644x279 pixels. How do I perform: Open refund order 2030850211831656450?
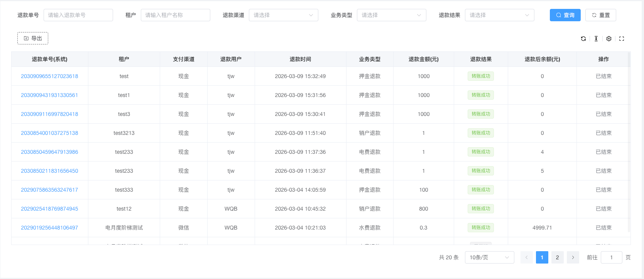(x=49, y=171)
